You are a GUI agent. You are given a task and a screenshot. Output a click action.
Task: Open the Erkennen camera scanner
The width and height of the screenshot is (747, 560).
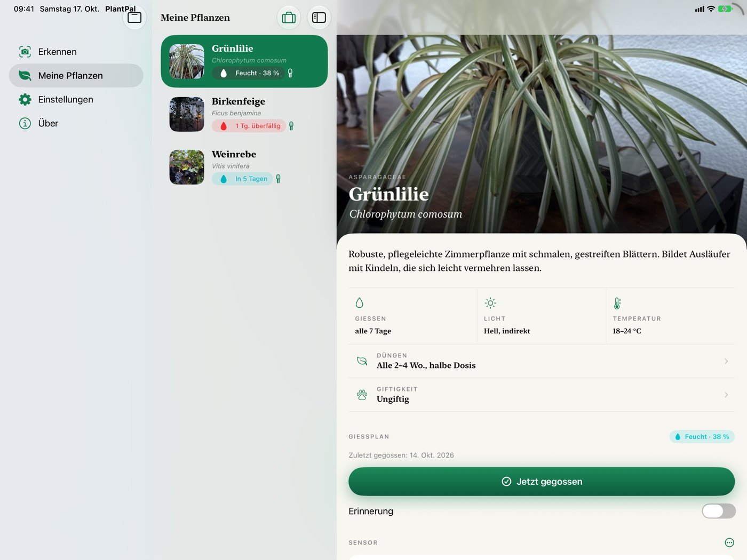pos(76,52)
